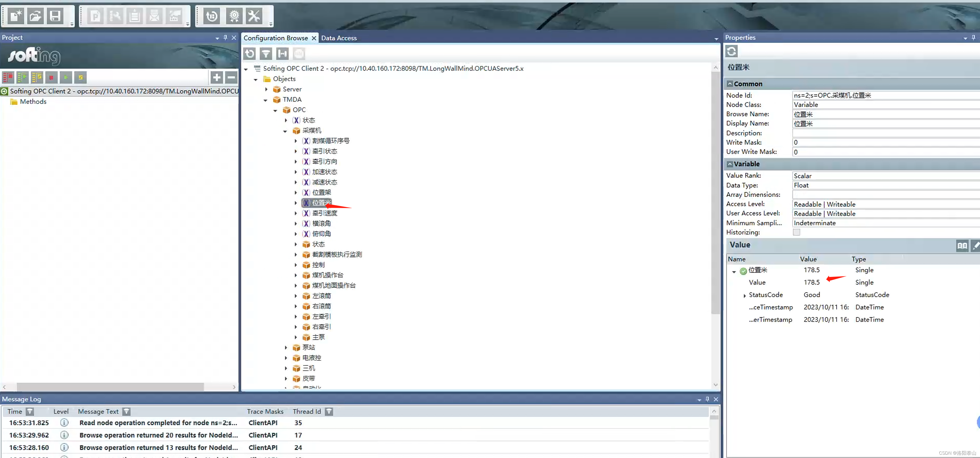Collapse the Objects folder node
This screenshot has width=980, height=458.
point(256,79)
